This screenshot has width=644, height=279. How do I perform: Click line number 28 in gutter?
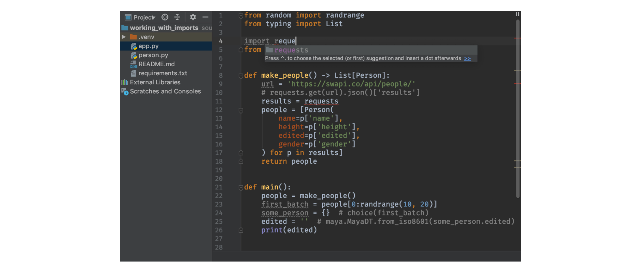219,247
